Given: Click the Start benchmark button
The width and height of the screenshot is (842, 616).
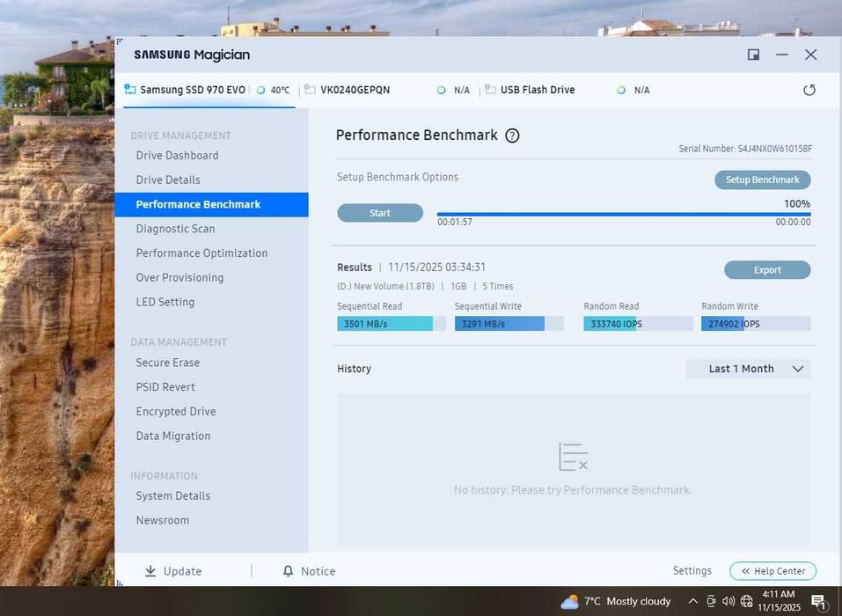Looking at the screenshot, I should (380, 213).
